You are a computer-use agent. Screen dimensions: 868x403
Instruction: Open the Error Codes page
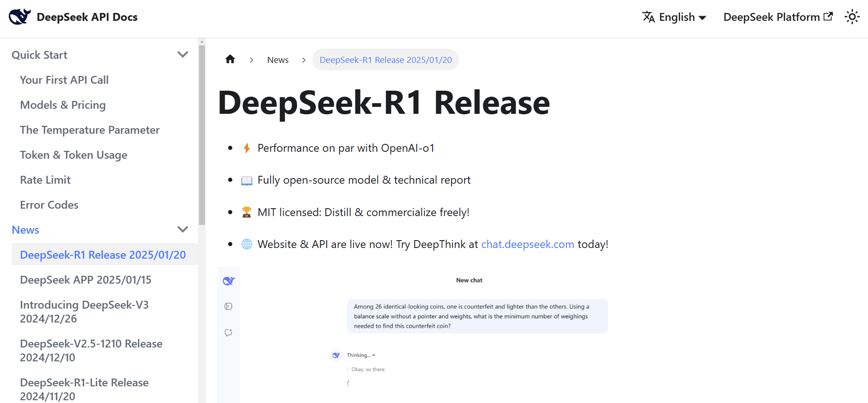[x=49, y=205]
